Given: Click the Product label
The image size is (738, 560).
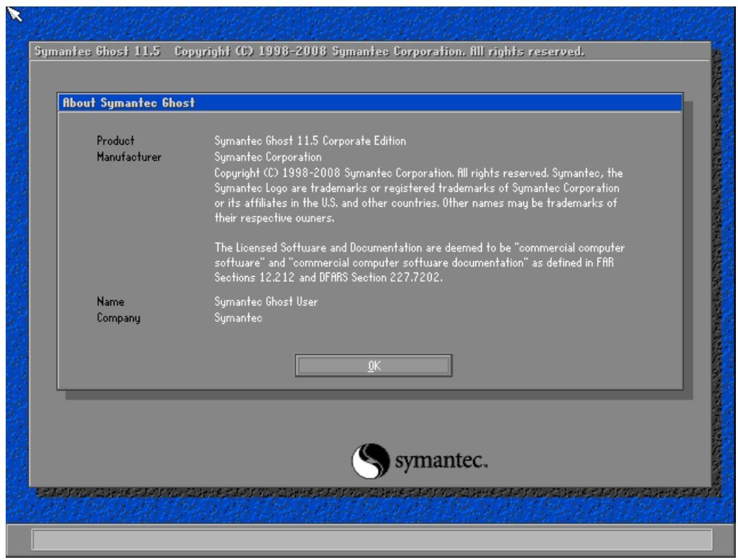Looking at the screenshot, I should [x=115, y=141].
